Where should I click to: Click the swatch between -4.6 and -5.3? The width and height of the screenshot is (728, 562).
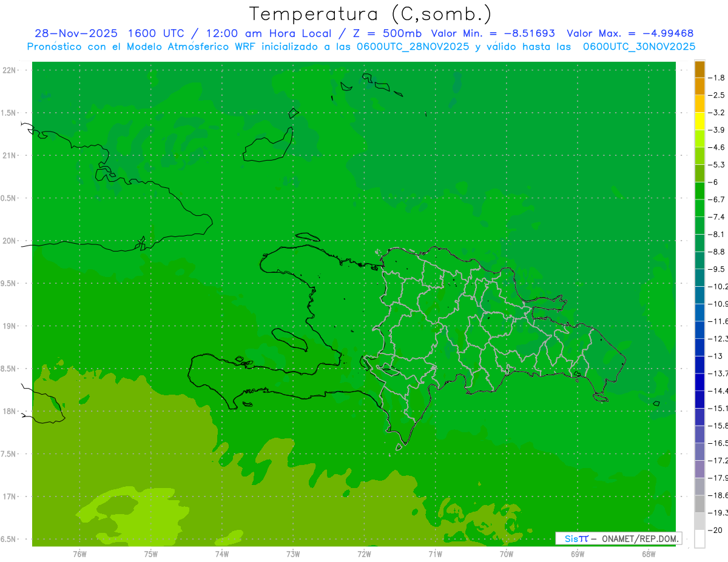tap(699, 156)
